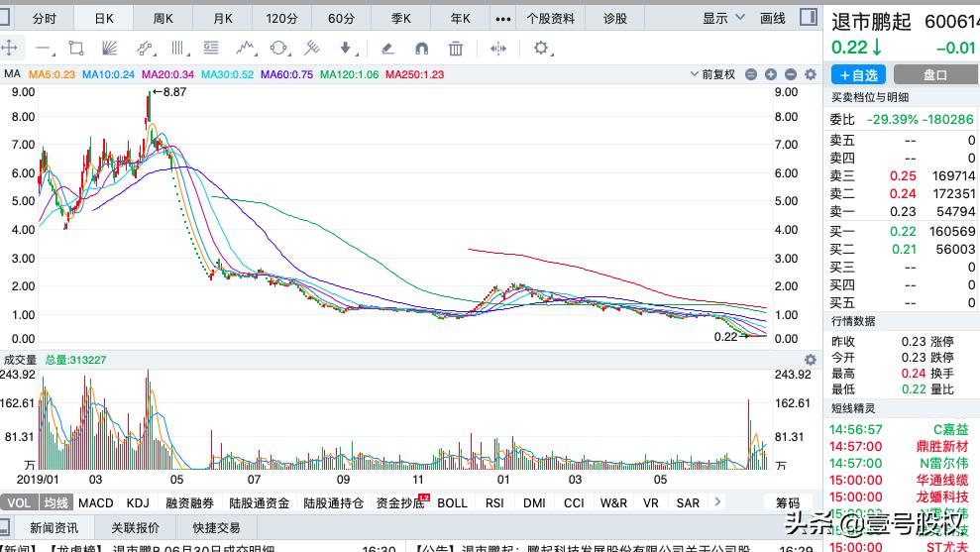Toggle the right side panel layout icon
Image resolution: width=980 pixels, height=552 pixels.
(x=809, y=18)
